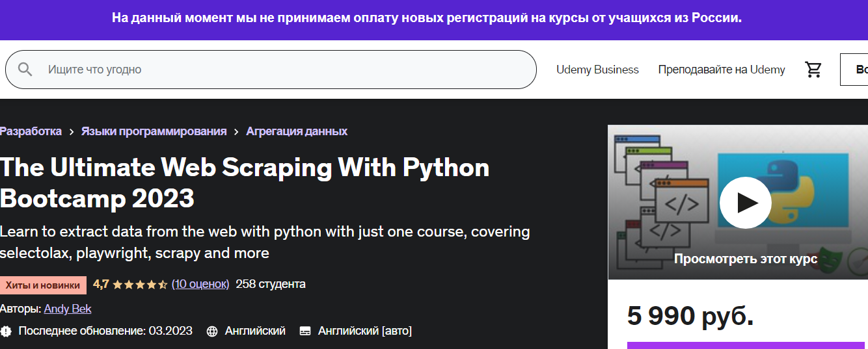This screenshot has height=349, width=868.
Task: Click the course subtitle description text
Action: pos(265,242)
